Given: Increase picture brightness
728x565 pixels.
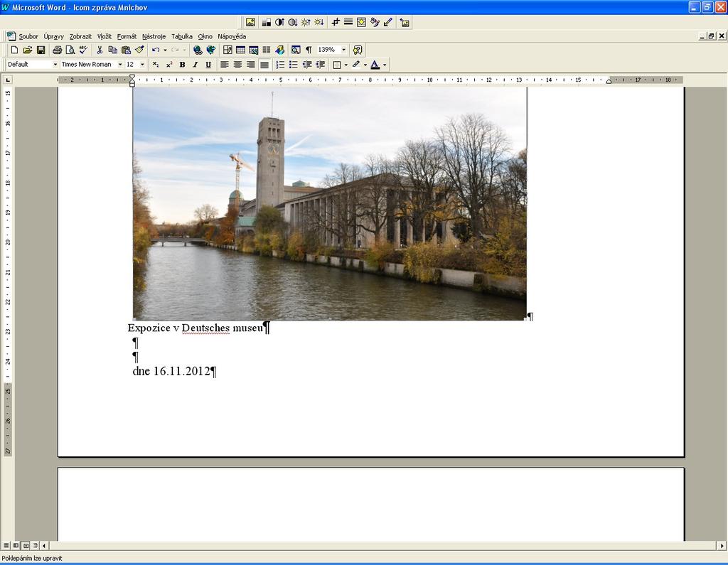Looking at the screenshot, I should click(306, 22).
